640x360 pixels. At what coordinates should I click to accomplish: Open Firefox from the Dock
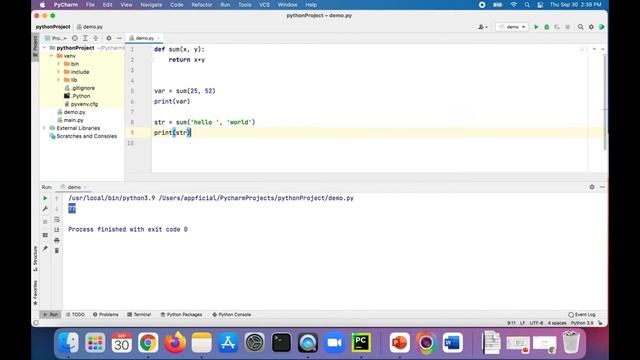(x=175, y=342)
